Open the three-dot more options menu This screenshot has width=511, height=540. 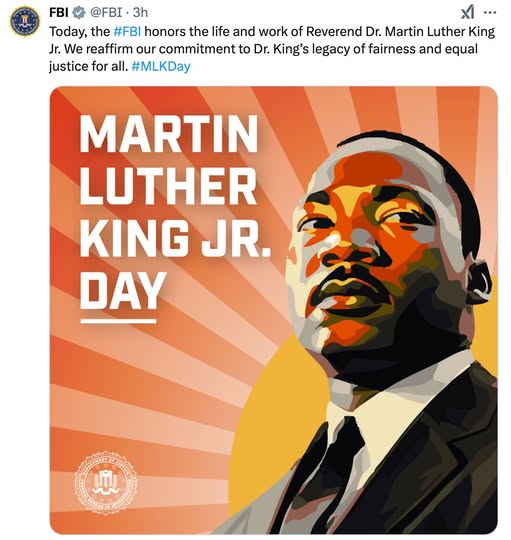pyautogui.click(x=490, y=13)
